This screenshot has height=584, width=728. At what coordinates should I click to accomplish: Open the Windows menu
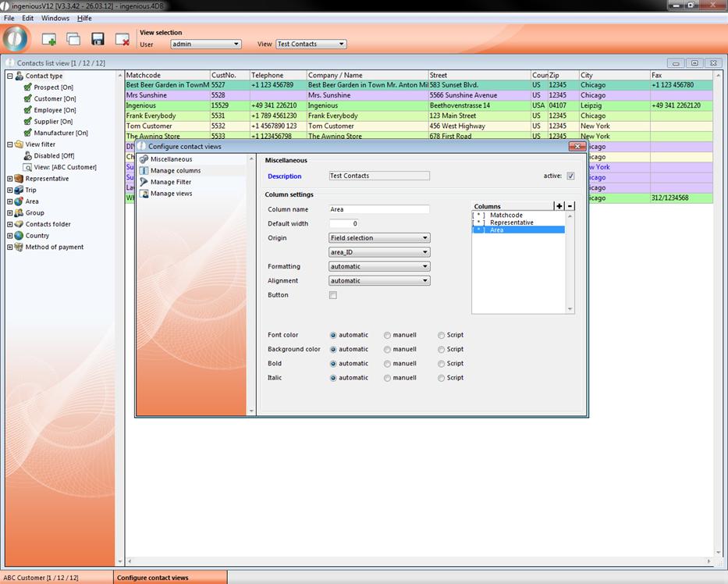coord(55,18)
